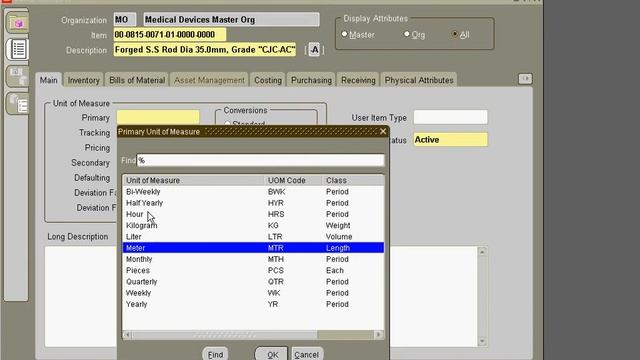640x360 pixels.
Task: Open the Receiving tab
Action: [358, 80]
